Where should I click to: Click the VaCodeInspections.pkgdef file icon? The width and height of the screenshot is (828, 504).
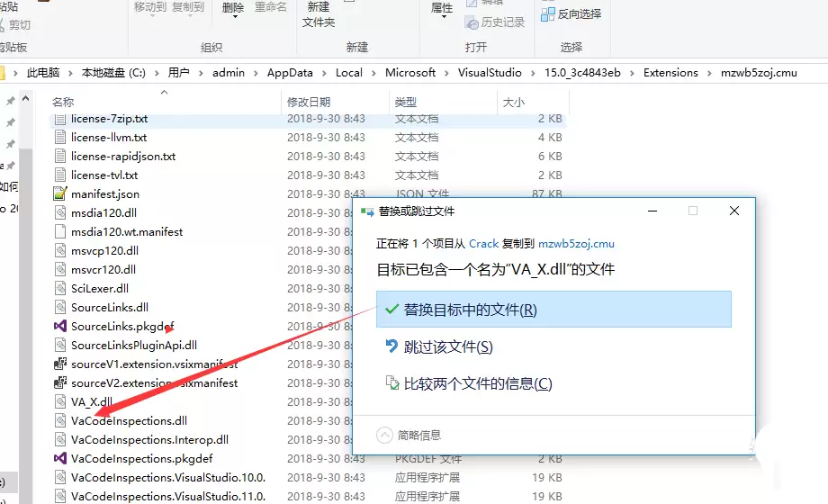point(59,458)
